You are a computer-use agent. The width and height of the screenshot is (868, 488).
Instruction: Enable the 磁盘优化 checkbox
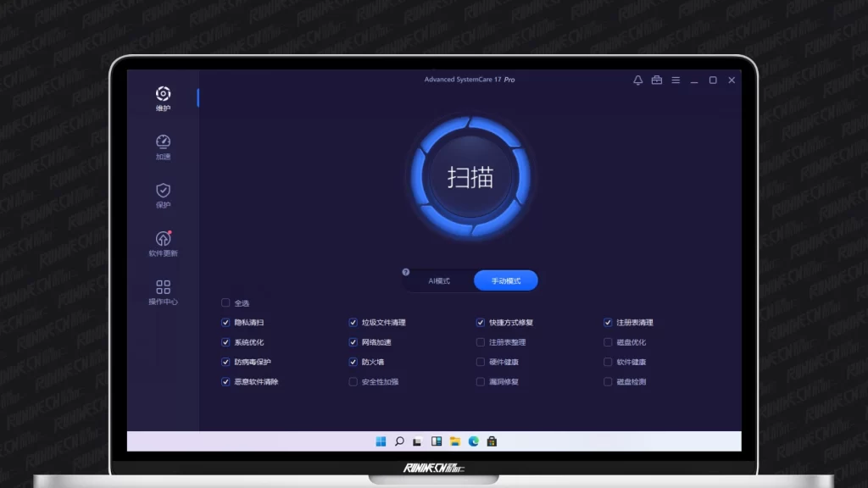608,342
